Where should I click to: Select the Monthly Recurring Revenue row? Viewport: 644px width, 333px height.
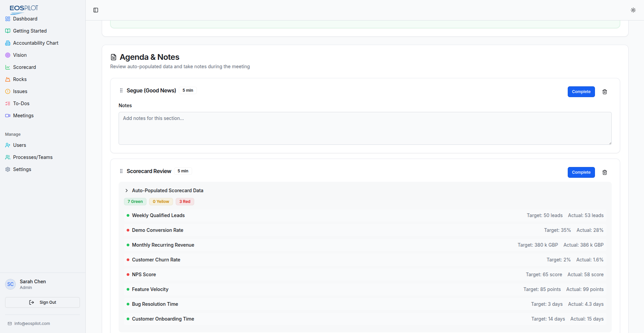365,245
